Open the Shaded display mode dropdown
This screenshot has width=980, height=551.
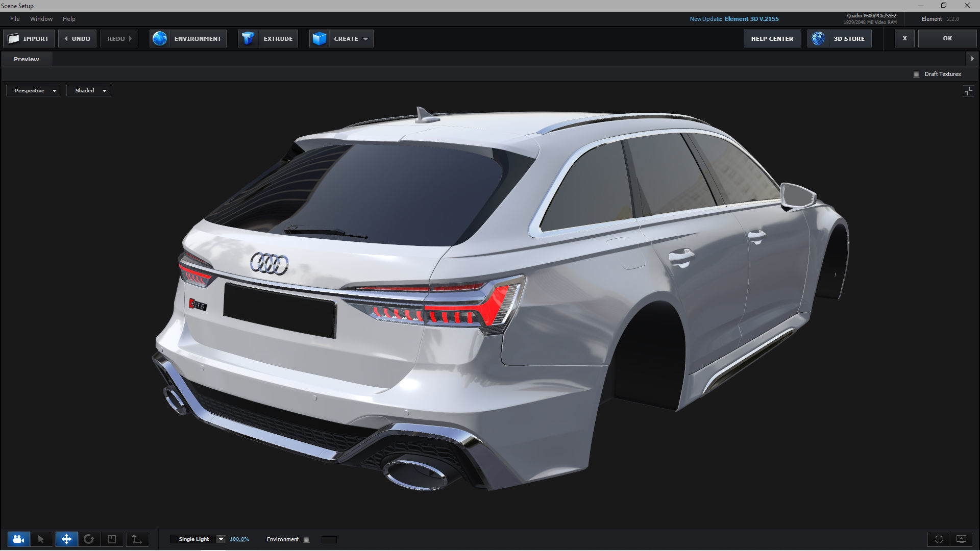(89, 91)
